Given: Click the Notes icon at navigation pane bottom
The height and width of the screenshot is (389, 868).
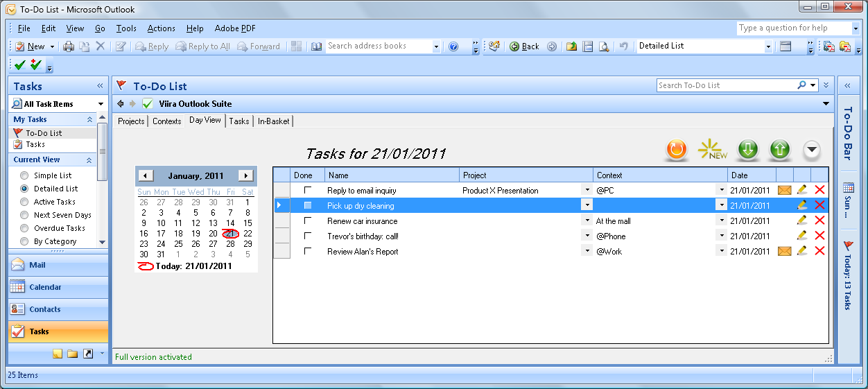Looking at the screenshot, I should (x=58, y=354).
